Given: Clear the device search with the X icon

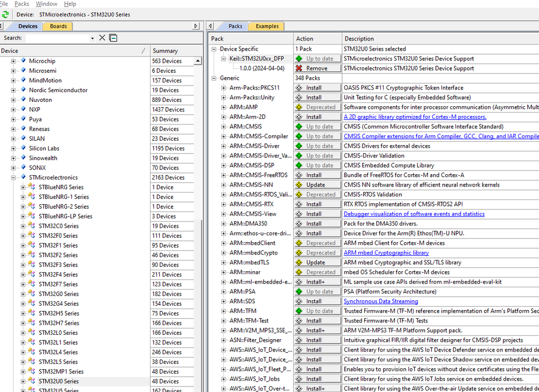Looking at the screenshot, I should [x=102, y=38].
